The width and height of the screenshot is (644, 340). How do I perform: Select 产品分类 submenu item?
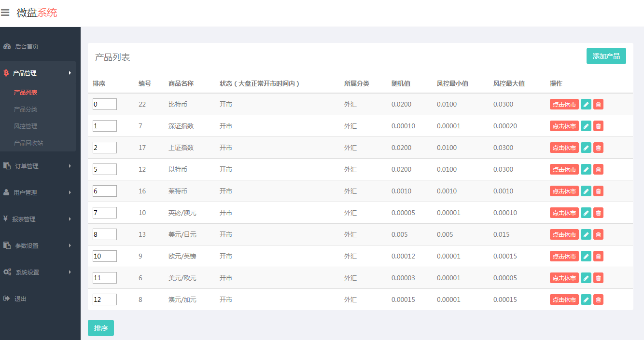click(26, 109)
